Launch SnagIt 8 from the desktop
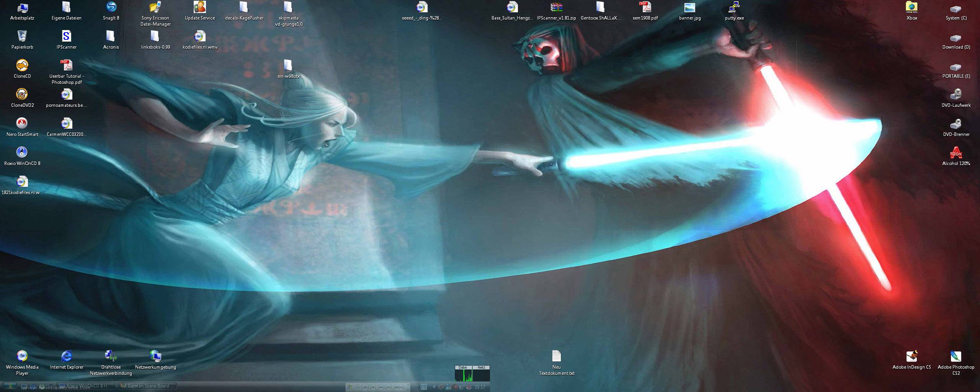 coord(111,11)
